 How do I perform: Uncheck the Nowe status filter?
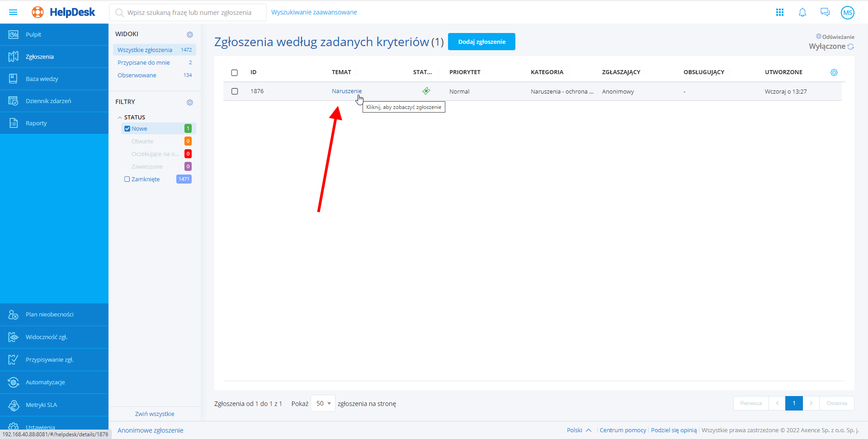tap(127, 129)
